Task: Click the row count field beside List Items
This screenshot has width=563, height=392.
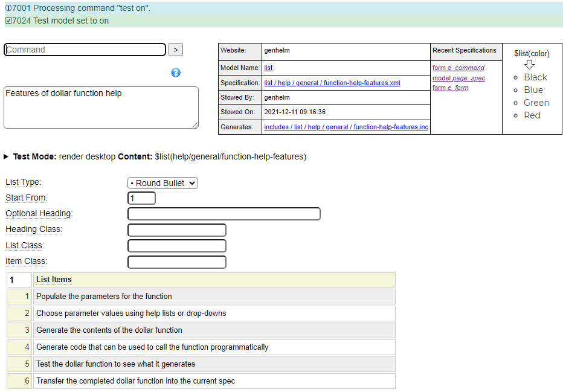Action: [19, 280]
